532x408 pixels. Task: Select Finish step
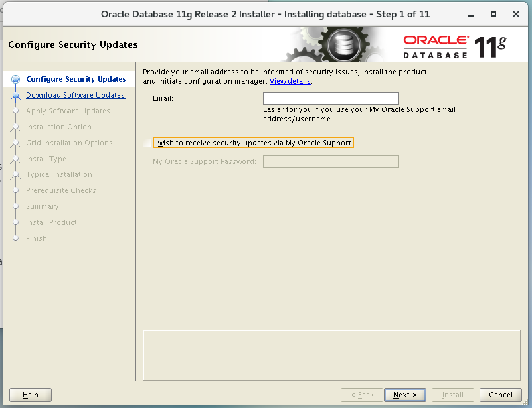pos(37,239)
